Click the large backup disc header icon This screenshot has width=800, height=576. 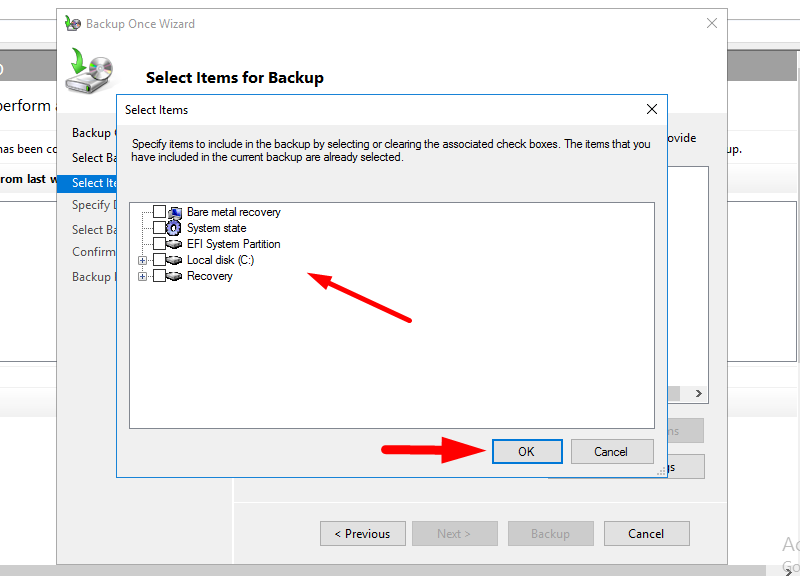(x=90, y=72)
